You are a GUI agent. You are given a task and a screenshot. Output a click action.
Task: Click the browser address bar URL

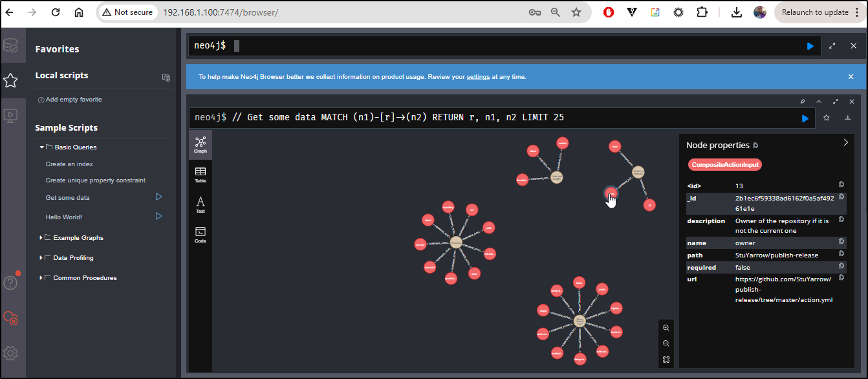[x=221, y=12]
